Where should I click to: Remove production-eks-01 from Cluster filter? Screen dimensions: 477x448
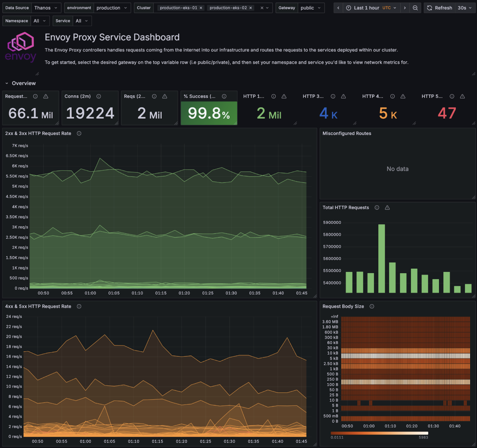click(201, 8)
